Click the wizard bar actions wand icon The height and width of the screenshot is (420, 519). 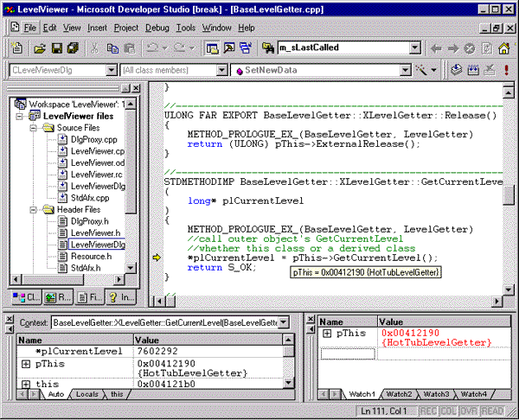[421, 70]
